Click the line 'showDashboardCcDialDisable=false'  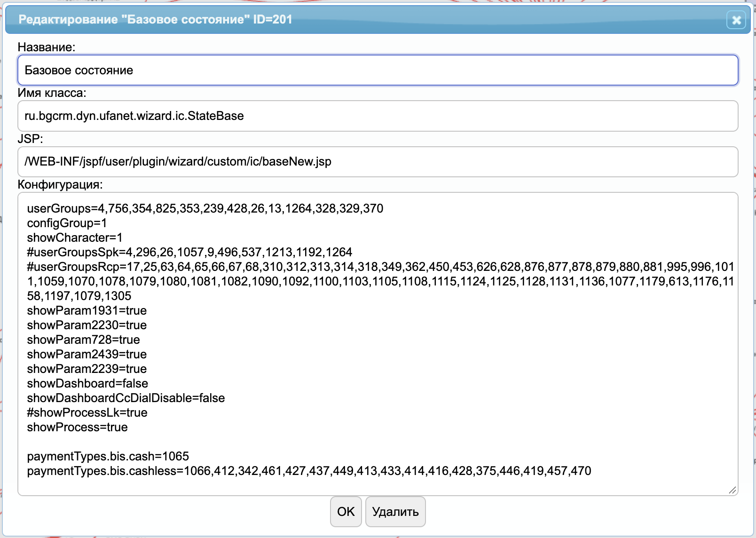[126, 398]
